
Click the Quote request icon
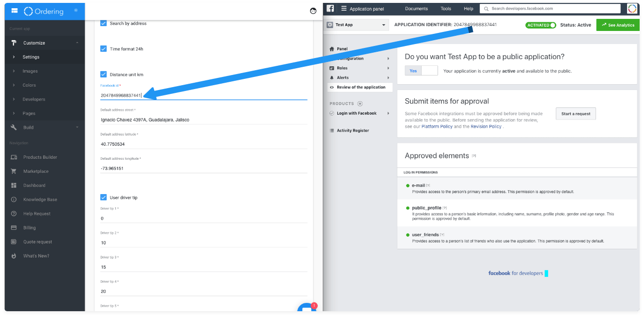point(14,242)
